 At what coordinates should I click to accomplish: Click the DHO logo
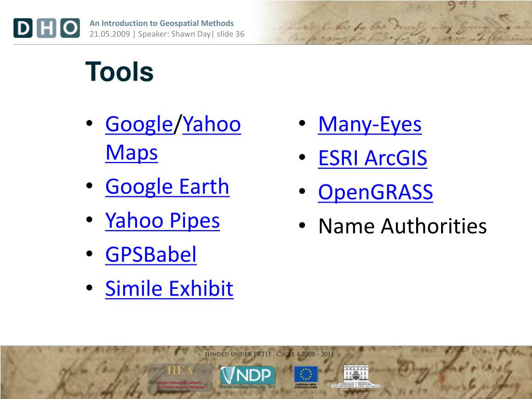pyautogui.click(x=47, y=28)
